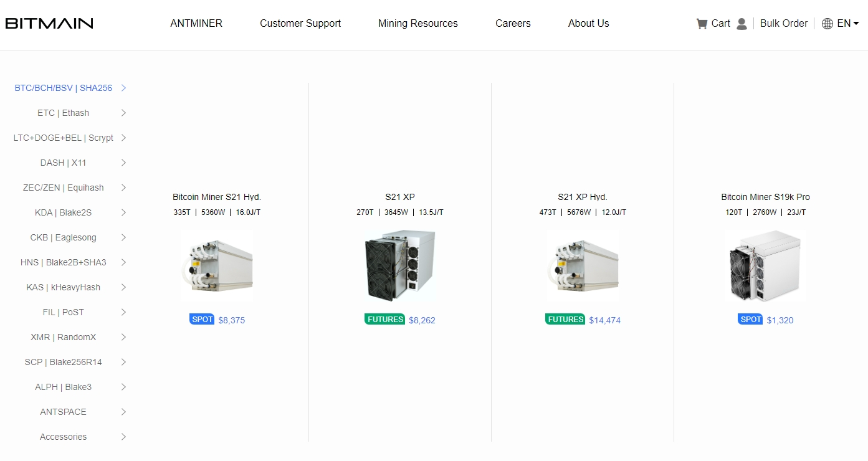The height and width of the screenshot is (461, 868).
Task: Open the Mining Resources menu
Action: [417, 24]
